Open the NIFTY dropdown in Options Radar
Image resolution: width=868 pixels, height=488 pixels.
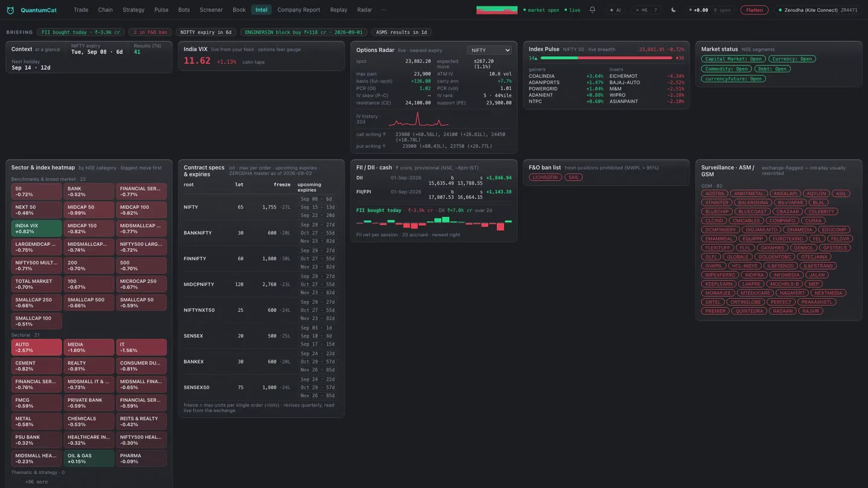point(489,51)
